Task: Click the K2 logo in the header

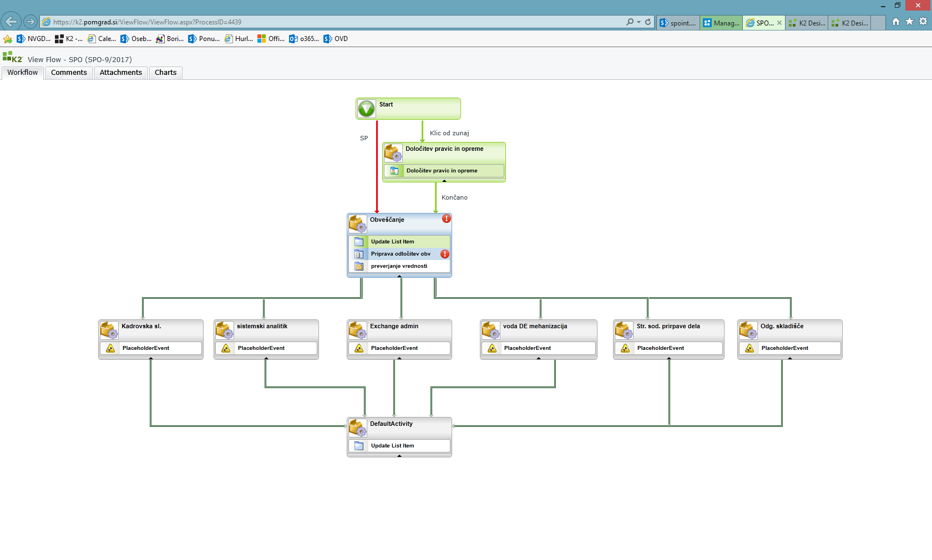Action: click(x=12, y=57)
